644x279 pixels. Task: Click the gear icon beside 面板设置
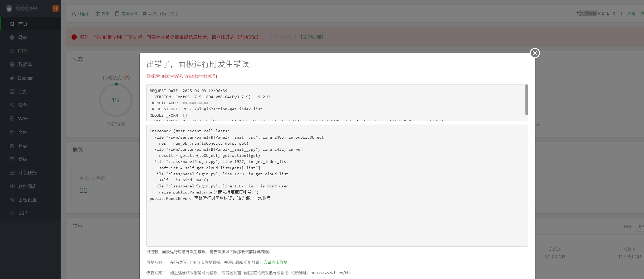point(12,200)
